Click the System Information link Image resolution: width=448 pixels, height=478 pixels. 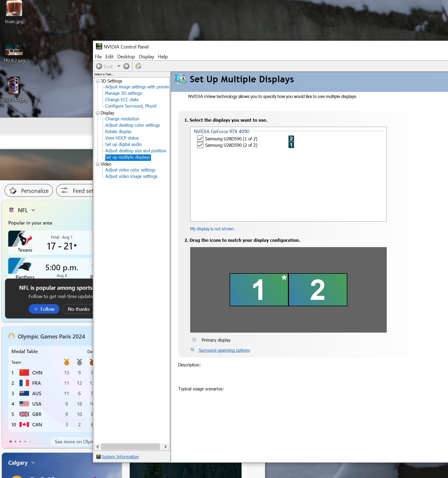[120, 457]
